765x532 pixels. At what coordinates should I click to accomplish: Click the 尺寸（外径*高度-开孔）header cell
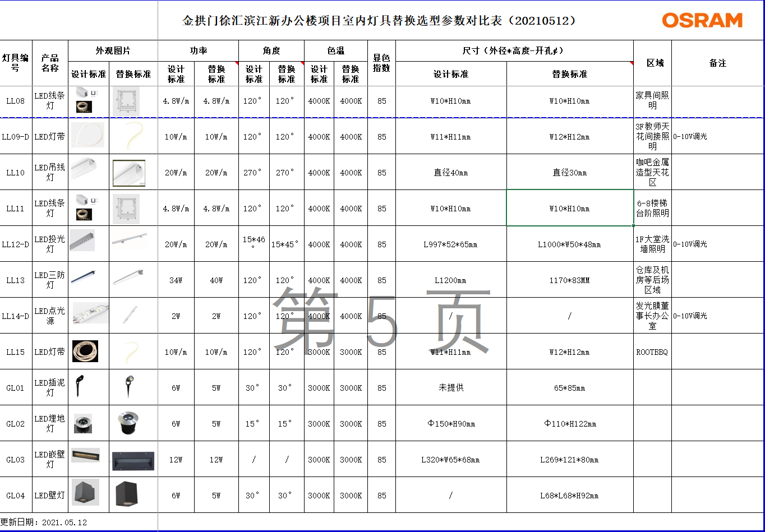514,50
